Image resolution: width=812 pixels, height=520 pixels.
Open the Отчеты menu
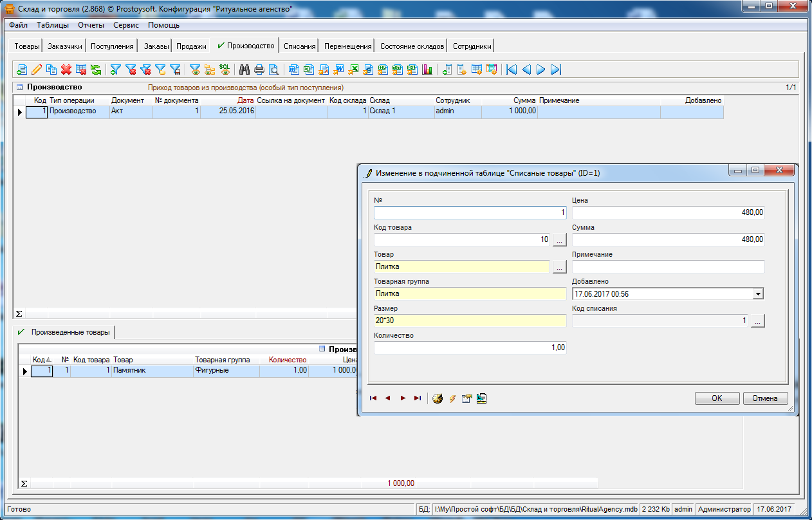tap(91, 25)
